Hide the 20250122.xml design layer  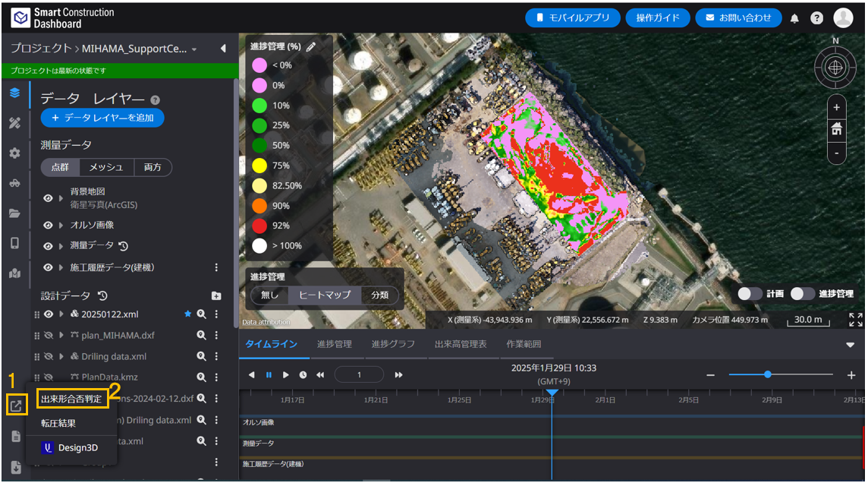(x=49, y=314)
